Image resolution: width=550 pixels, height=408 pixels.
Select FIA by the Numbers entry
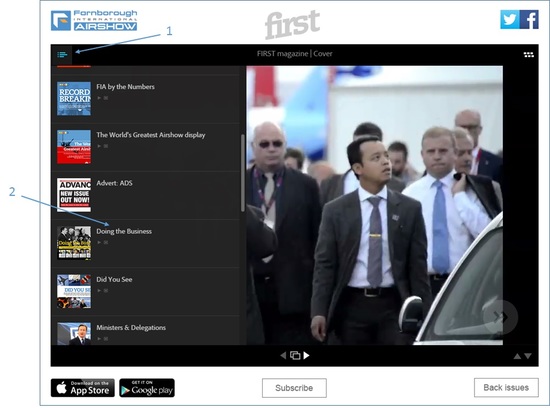point(146,99)
